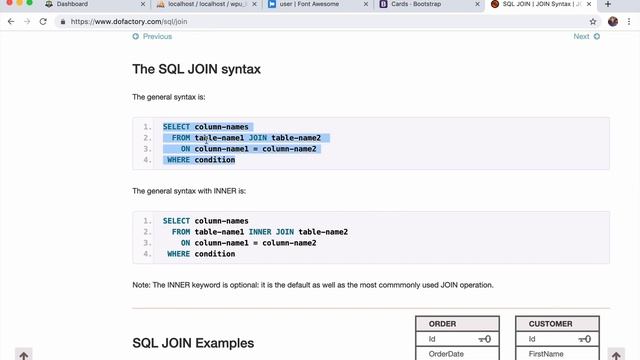Click the Dashboard tab favicon

coord(49,4)
